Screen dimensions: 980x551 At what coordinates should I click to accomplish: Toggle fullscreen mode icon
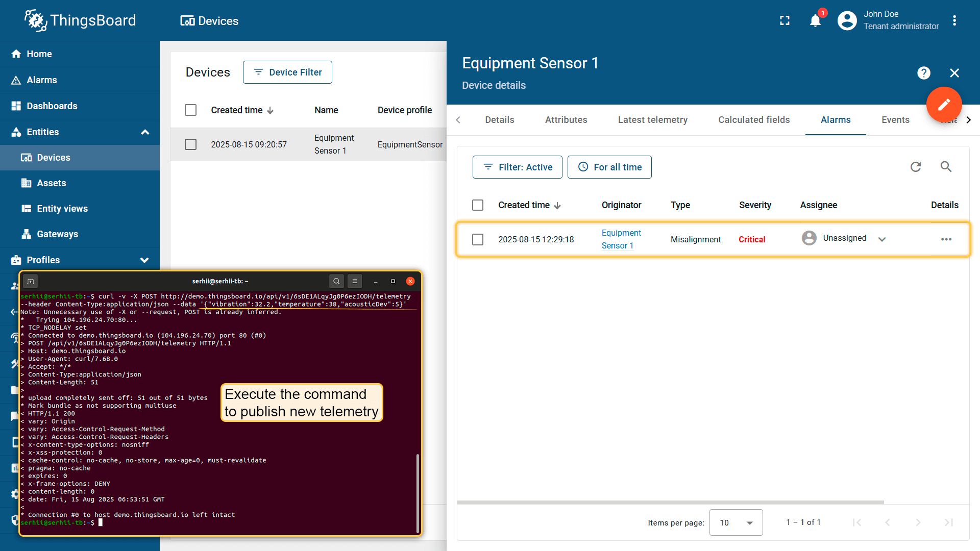pos(785,20)
